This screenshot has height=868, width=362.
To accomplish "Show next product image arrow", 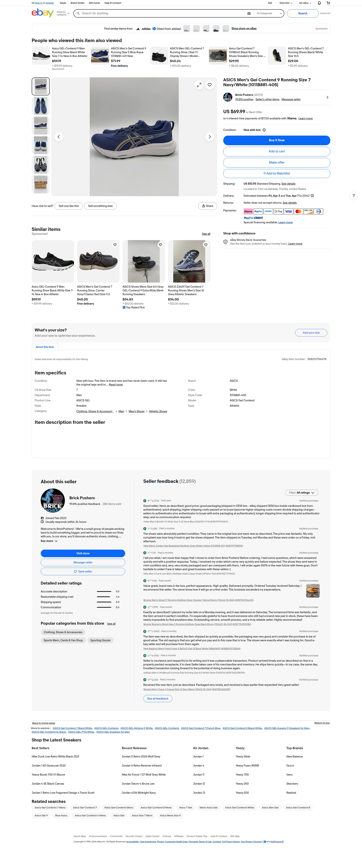I will [209, 137].
